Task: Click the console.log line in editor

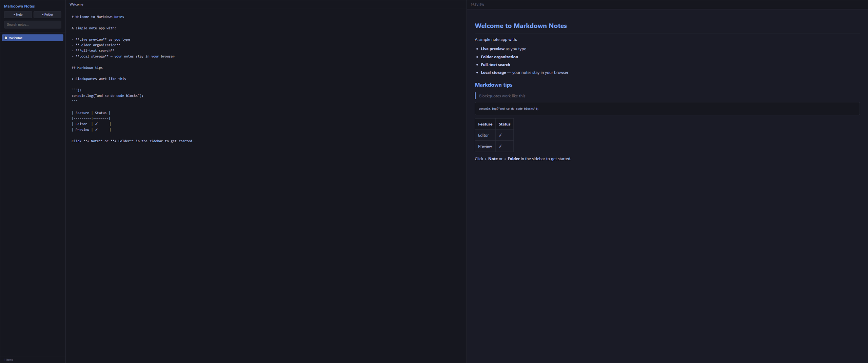Action: 107,96
